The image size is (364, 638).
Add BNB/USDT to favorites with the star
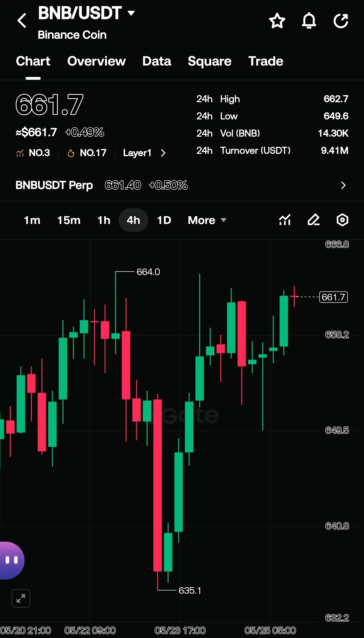[277, 21]
